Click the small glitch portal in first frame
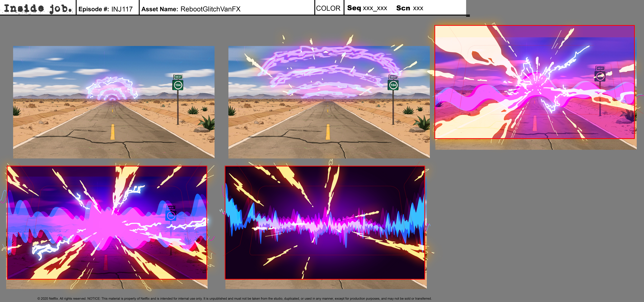 point(112,88)
